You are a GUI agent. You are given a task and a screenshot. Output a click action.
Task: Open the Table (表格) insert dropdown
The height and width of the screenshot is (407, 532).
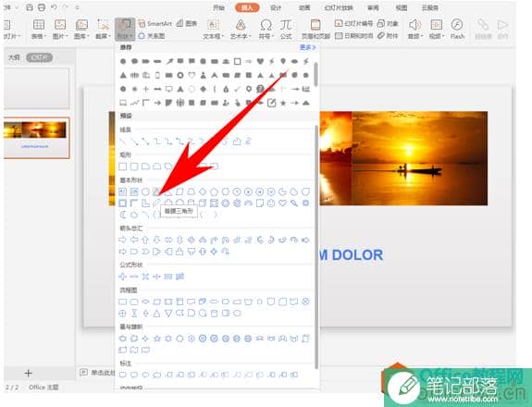38,30
